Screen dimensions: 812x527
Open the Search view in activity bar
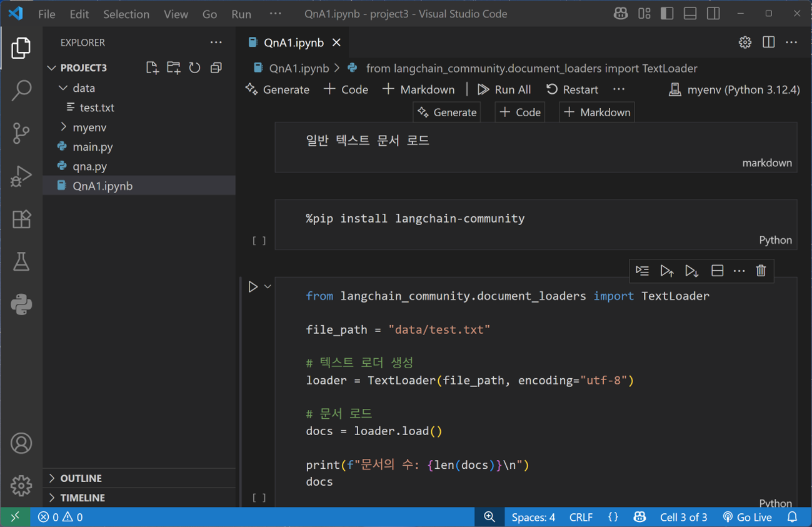pos(21,91)
